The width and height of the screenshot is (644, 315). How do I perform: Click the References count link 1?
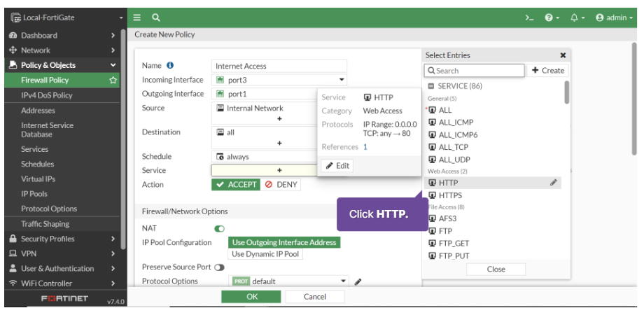point(365,146)
